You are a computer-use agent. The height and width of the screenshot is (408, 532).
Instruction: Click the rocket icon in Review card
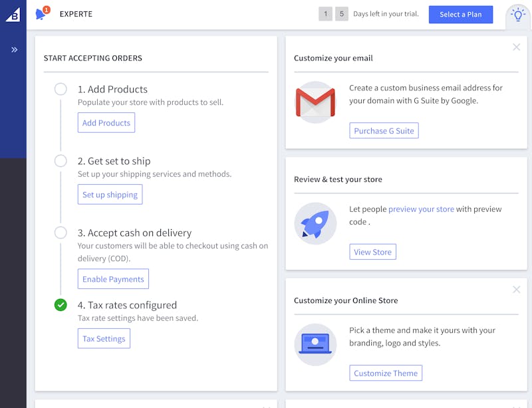click(x=315, y=223)
